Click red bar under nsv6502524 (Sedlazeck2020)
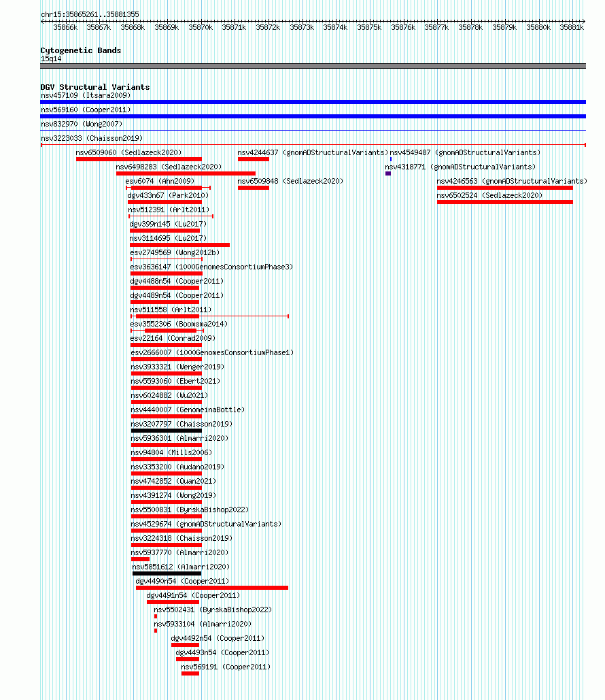This screenshot has width=605, height=700. (504, 202)
